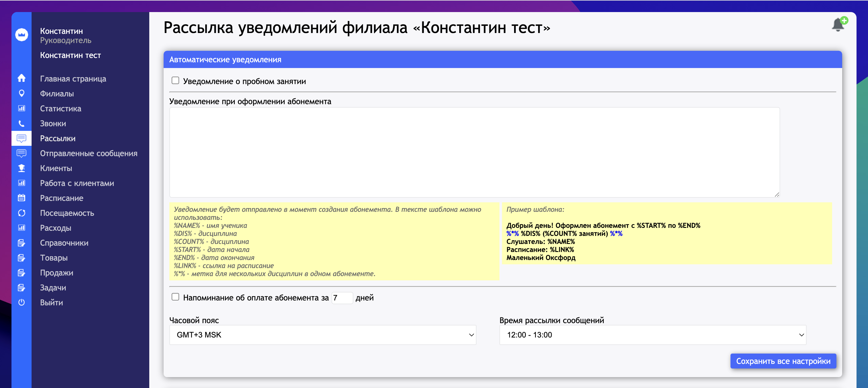
Task: Click Константин тест branch link
Action: [x=70, y=55]
